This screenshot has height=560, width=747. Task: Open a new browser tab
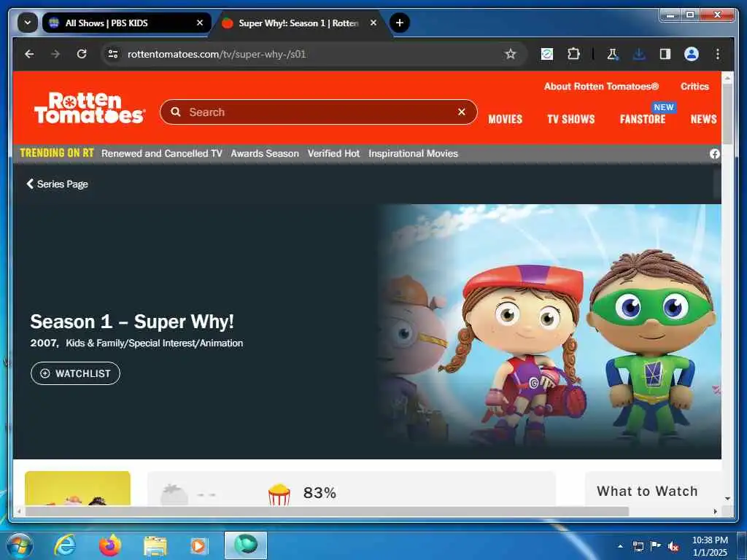(x=400, y=23)
